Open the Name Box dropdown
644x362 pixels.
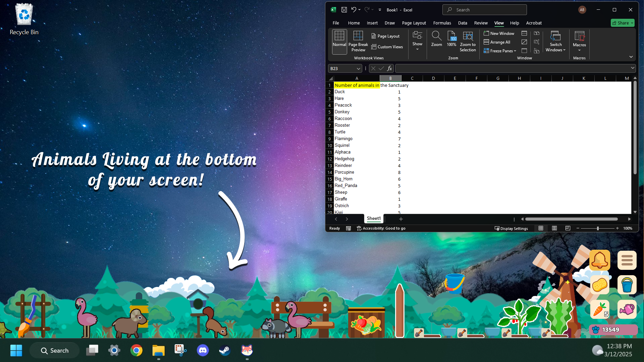tap(358, 68)
